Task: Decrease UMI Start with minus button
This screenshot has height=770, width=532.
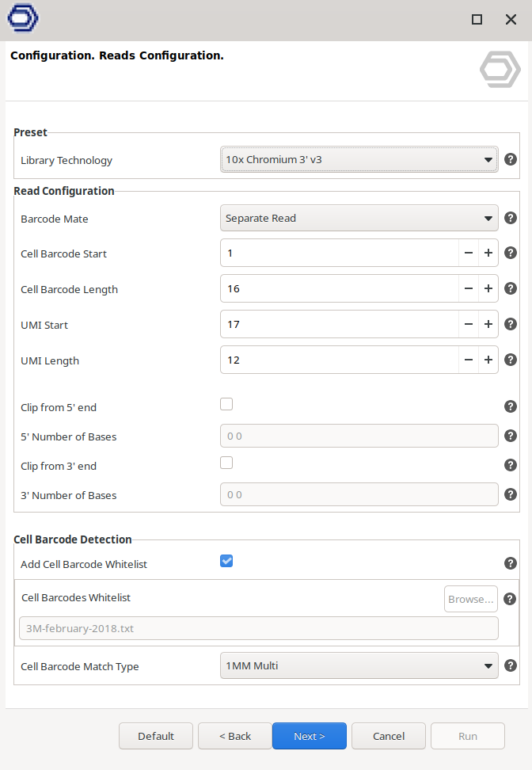Action: 469,325
